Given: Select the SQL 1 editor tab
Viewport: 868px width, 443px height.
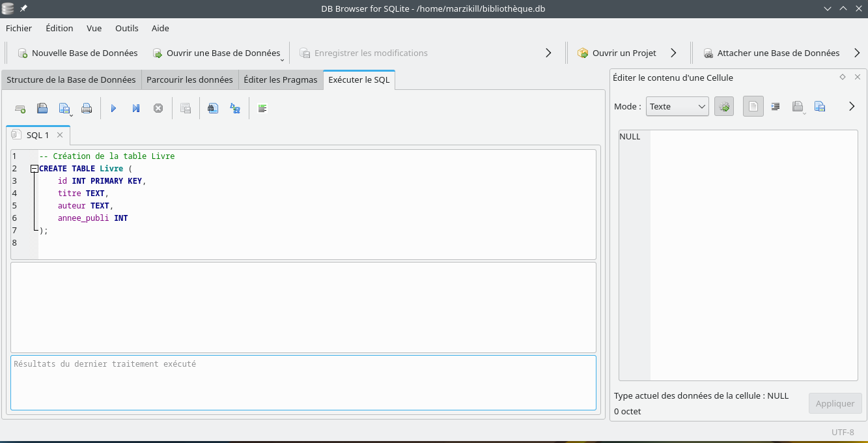Looking at the screenshot, I should 38,135.
